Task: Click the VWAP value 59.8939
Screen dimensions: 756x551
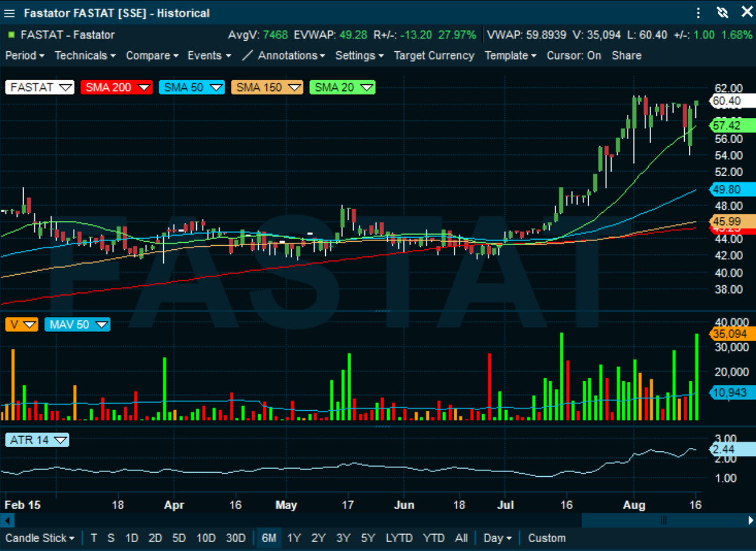Action: (x=546, y=35)
